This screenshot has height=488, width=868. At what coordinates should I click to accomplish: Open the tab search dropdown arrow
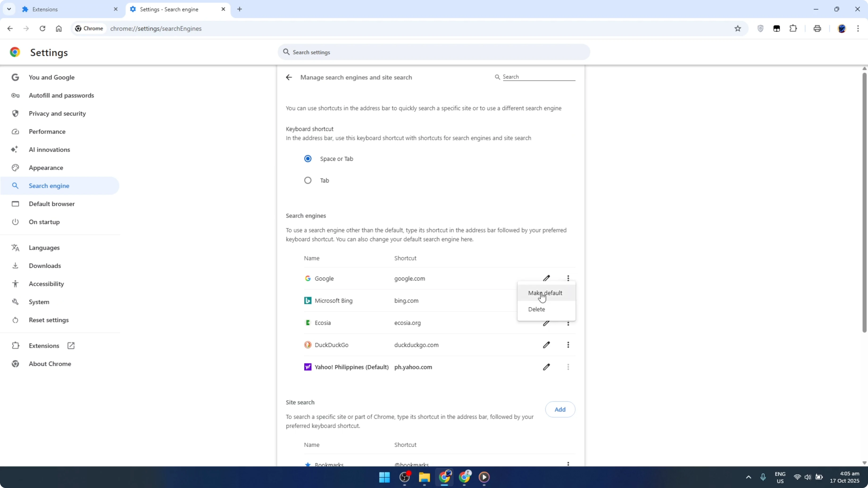pyautogui.click(x=9, y=9)
